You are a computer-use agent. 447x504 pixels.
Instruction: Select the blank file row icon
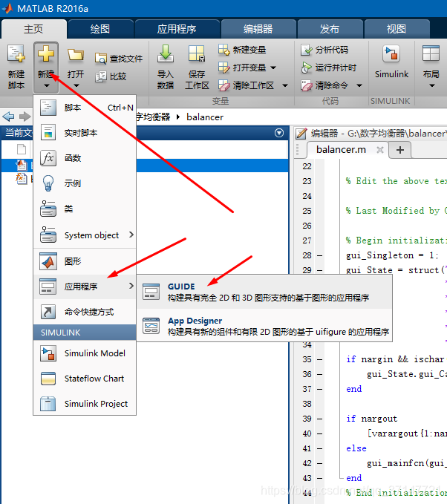coord(22,149)
